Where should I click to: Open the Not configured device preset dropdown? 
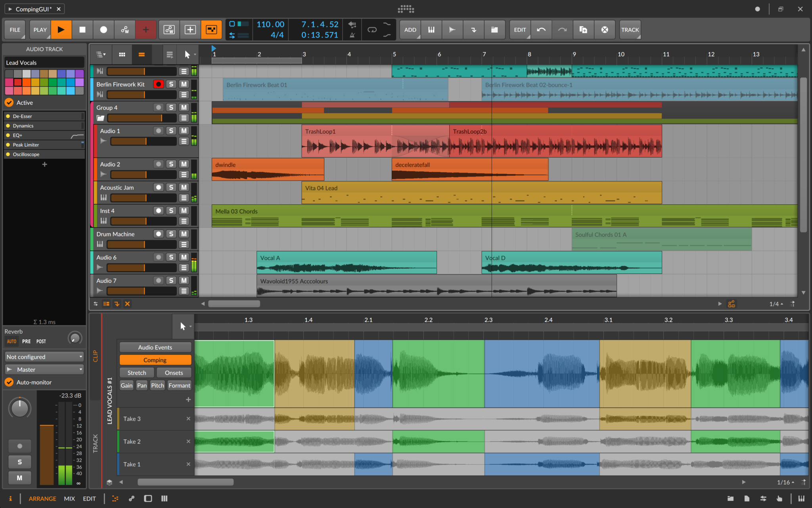click(44, 356)
